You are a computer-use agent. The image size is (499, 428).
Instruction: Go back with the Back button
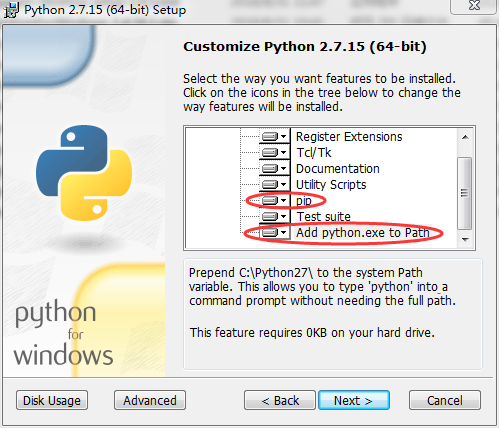(280, 400)
